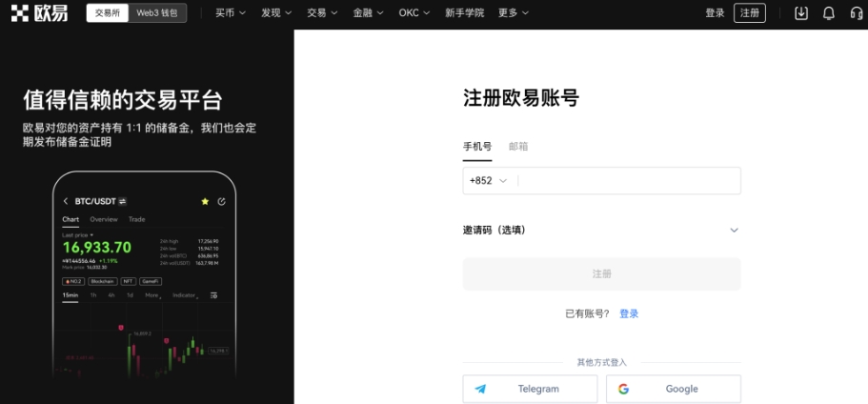Viewport: 868px width, 404px height.
Task: Expand the OKC menu
Action: click(414, 13)
